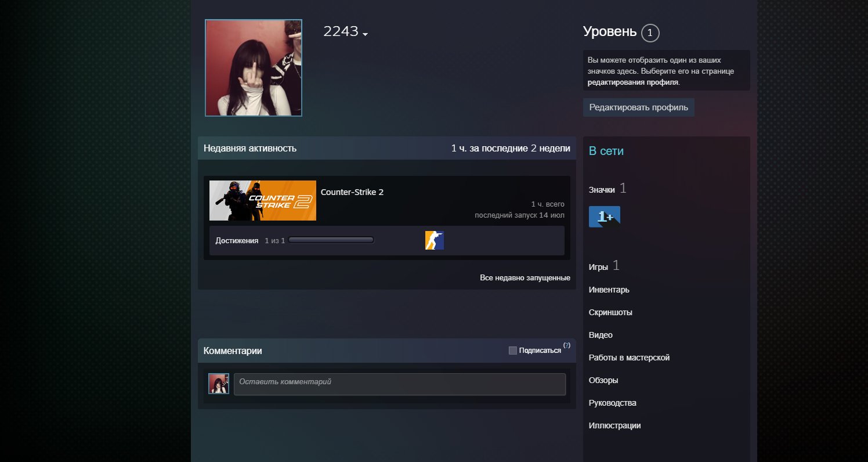Click the level 1 circle badge
Image resolution: width=868 pixels, height=462 pixels.
point(650,33)
